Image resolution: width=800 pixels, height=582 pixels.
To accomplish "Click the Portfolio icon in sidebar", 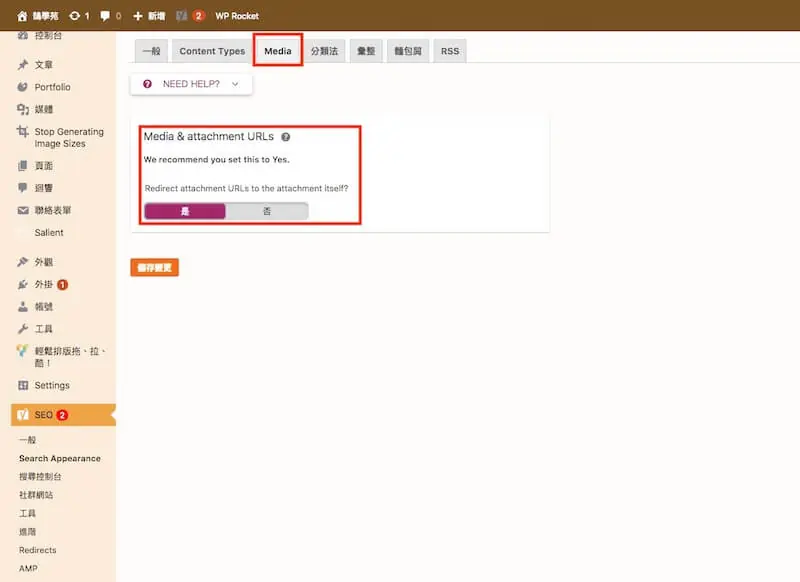I will [23, 87].
